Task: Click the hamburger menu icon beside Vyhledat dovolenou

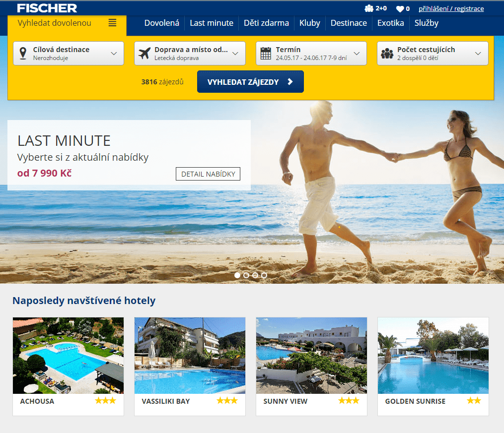Action: 112,23
